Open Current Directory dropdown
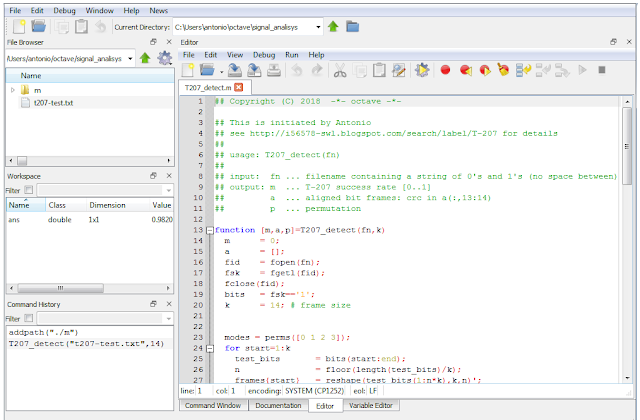Screen dimensions: 640x420 (x=318, y=27)
